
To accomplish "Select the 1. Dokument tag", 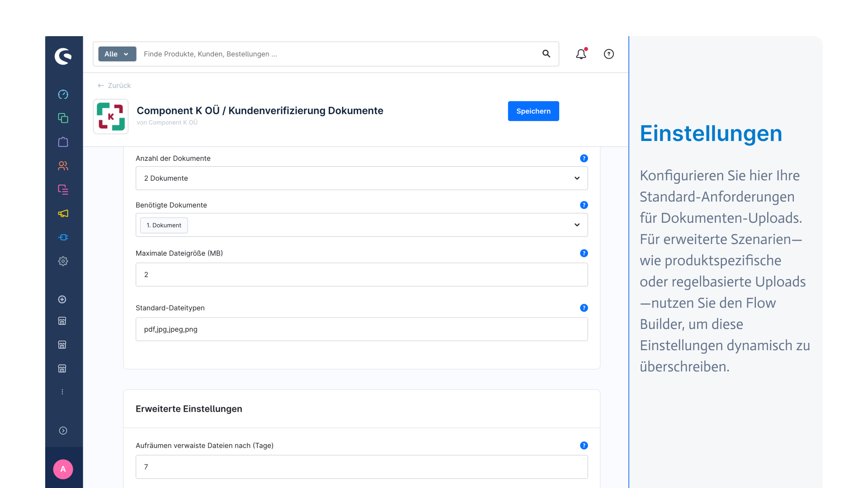I will click(164, 225).
